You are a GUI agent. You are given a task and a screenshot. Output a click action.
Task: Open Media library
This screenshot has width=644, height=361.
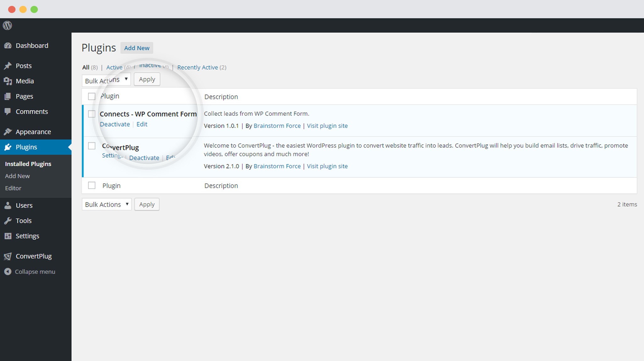coord(25,81)
